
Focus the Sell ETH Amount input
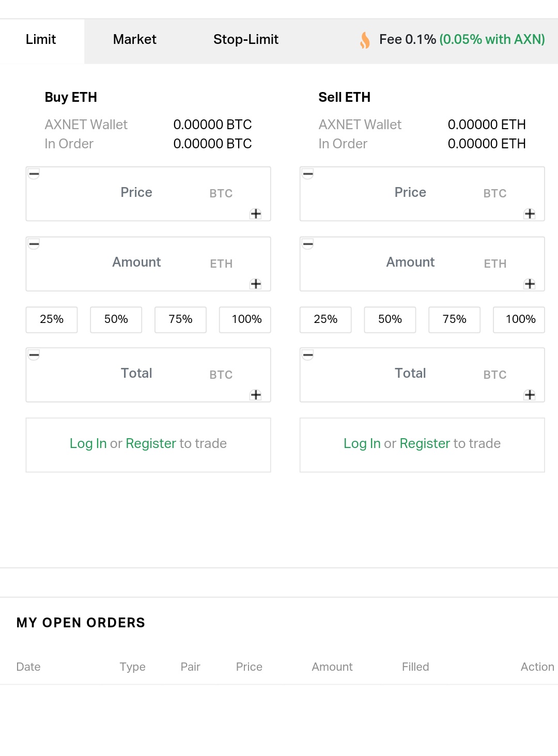[x=410, y=263]
